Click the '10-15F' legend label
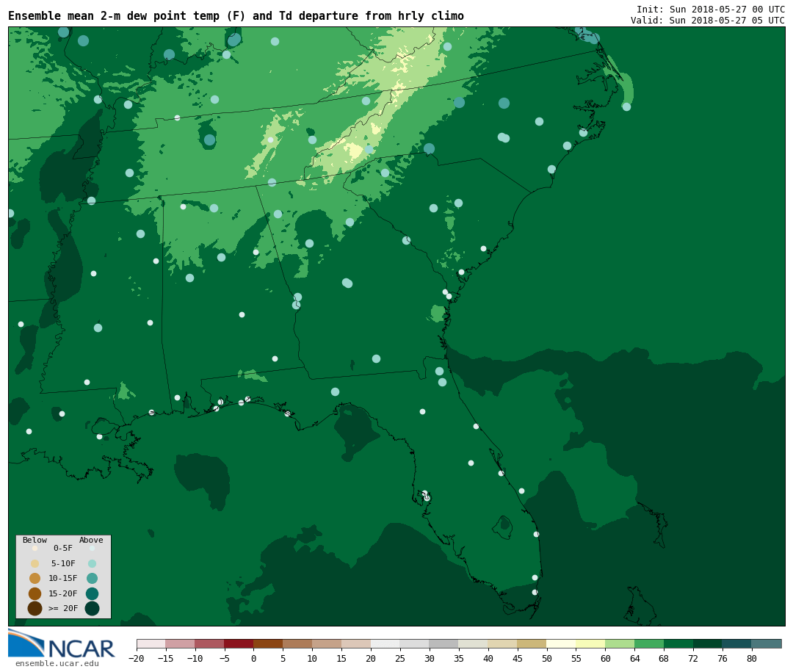793x672 pixels. tap(63, 578)
